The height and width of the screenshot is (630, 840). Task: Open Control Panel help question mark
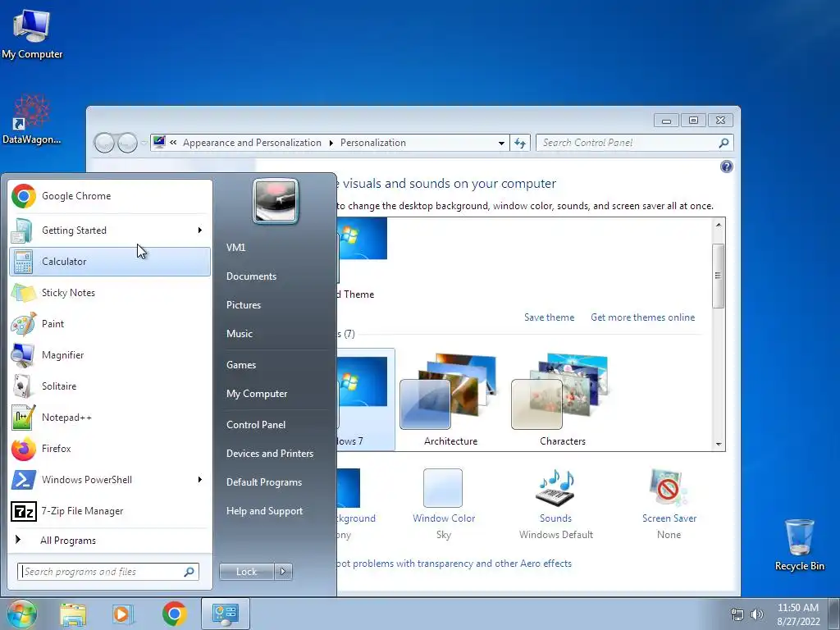pos(727,167)
